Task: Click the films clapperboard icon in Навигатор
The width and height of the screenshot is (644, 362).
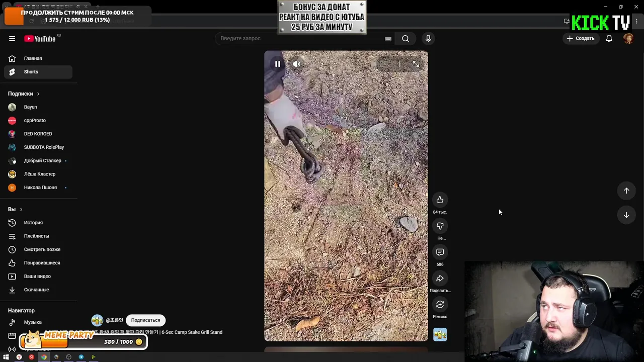Action: pos(12,335)
